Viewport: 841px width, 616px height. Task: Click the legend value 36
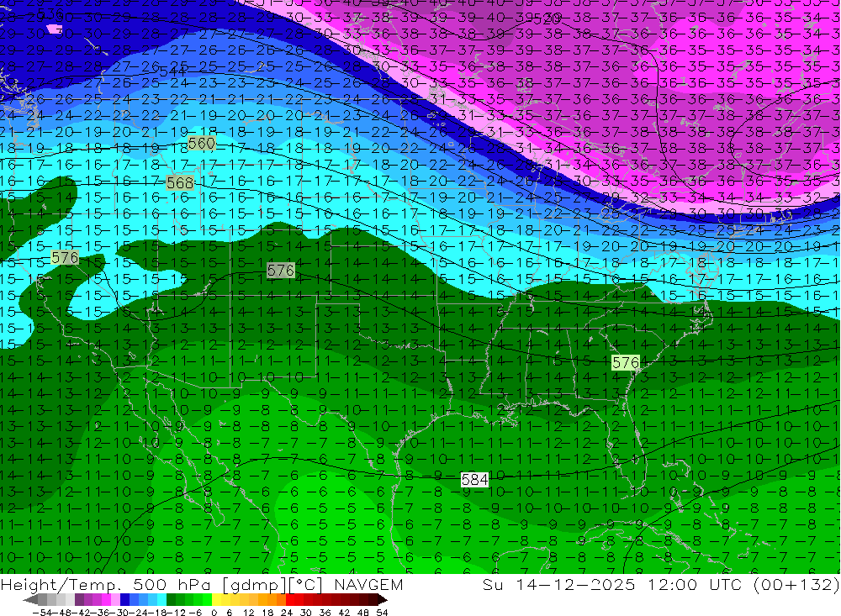click(x=325, y=613)
